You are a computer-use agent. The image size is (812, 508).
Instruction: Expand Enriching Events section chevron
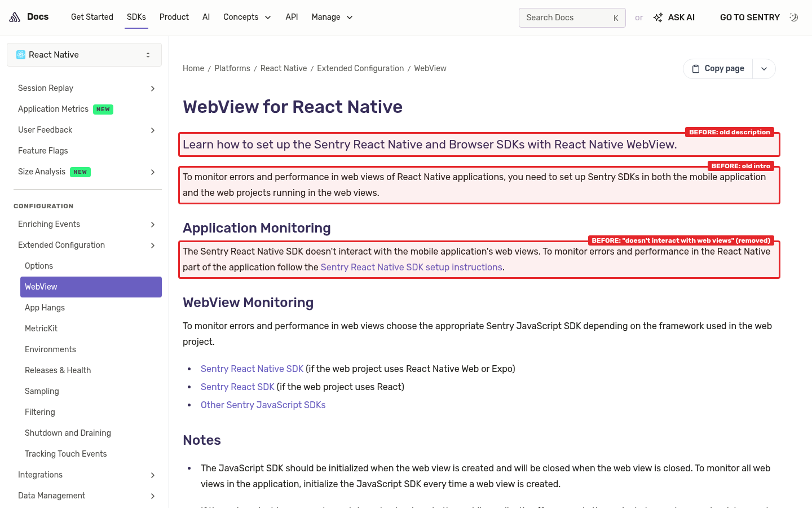tap(153, 225)
